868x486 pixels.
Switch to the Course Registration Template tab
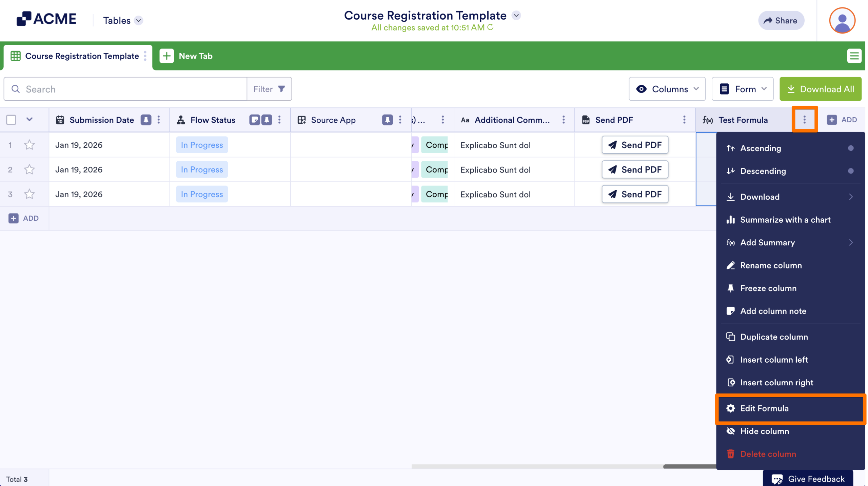(82, 56)
